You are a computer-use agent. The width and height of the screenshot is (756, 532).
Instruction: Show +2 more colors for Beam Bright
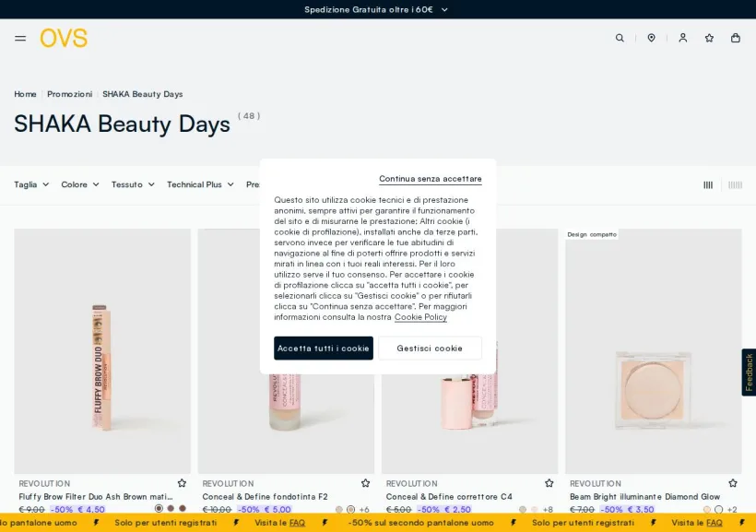[x=732, y=509]
